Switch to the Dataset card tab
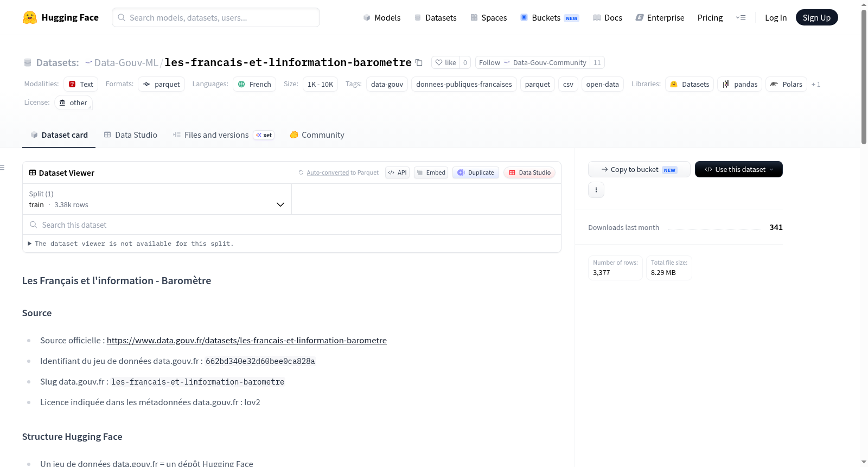The image size is (868, 467). pyautogui.click(x=59, y=135)
